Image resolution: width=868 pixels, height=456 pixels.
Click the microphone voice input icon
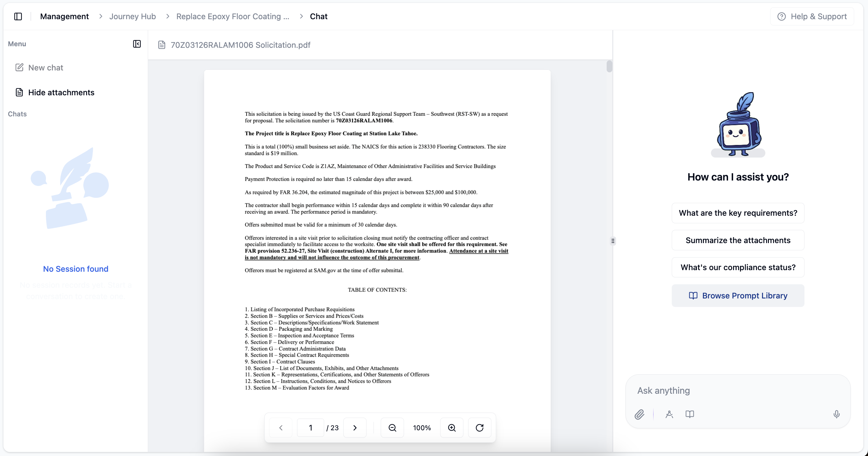[836, 414]
